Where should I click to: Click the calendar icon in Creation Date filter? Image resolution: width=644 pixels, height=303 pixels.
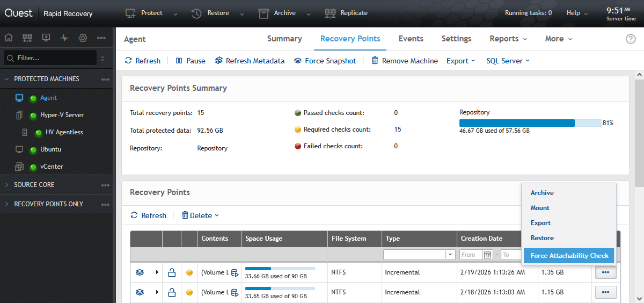pos(488,255)
